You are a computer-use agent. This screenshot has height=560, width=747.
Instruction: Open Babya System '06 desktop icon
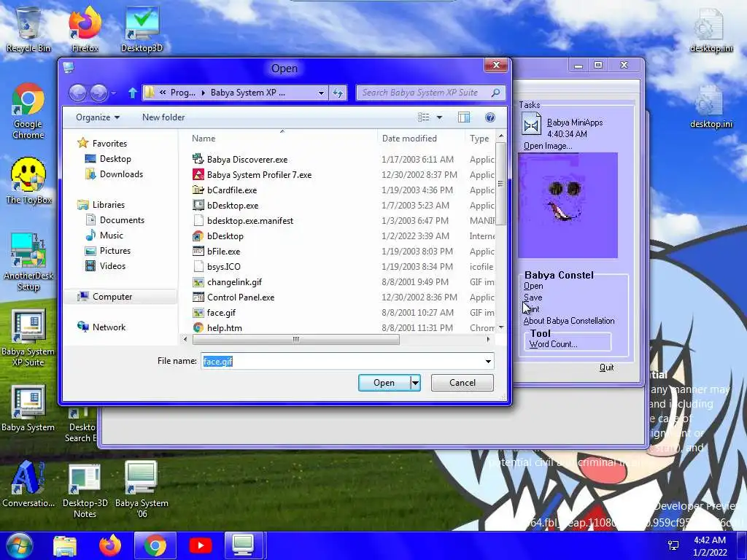pyautogui.click(x=142, y=491)
